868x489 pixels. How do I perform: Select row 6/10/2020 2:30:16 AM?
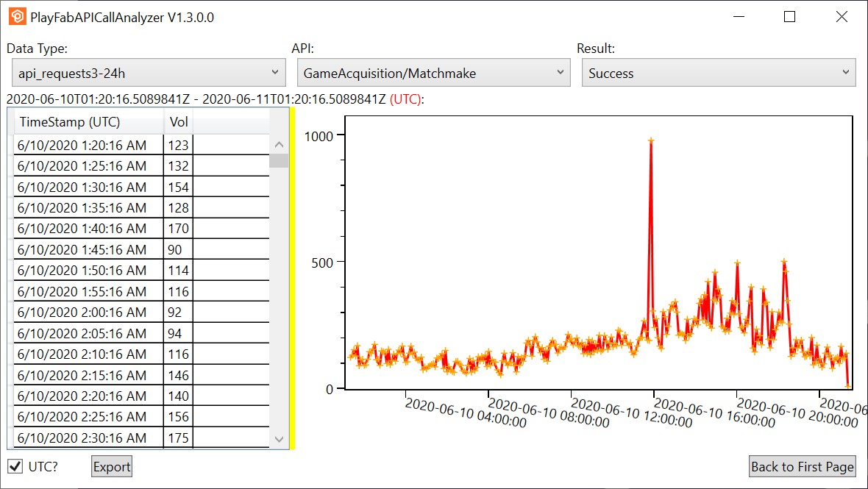click(141, 438)
